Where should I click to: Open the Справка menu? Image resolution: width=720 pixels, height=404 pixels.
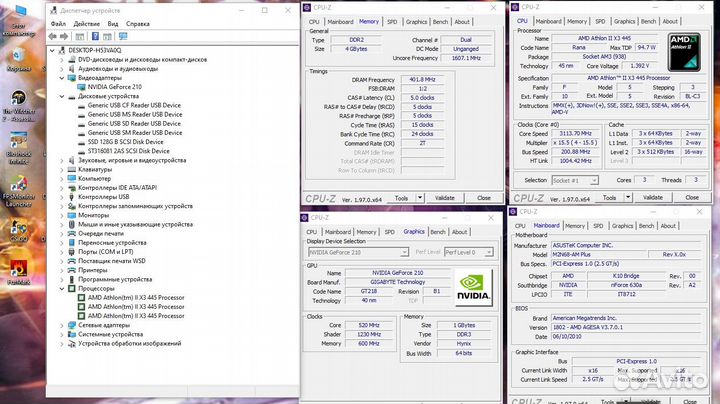[x=138, y=24]
